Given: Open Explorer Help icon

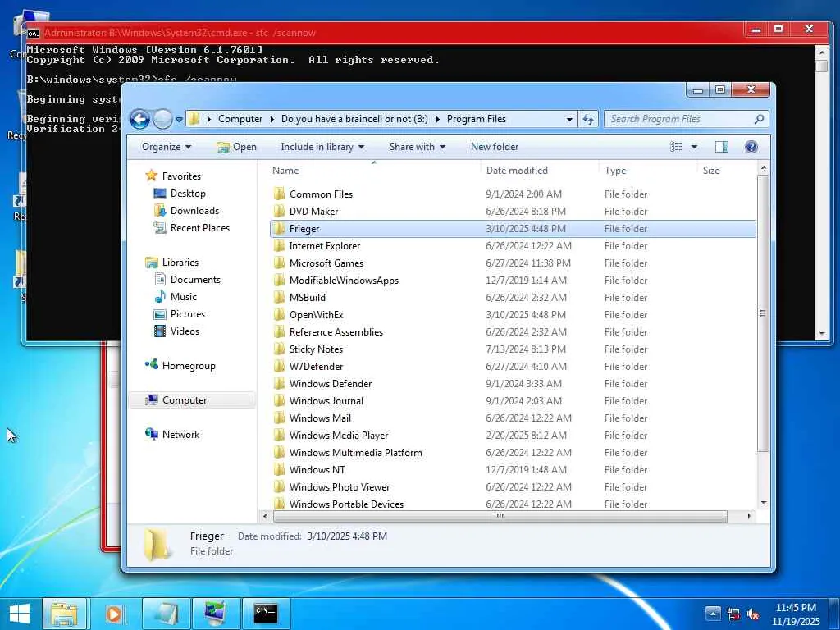Looking at the screenshot, I should [751, 147].
